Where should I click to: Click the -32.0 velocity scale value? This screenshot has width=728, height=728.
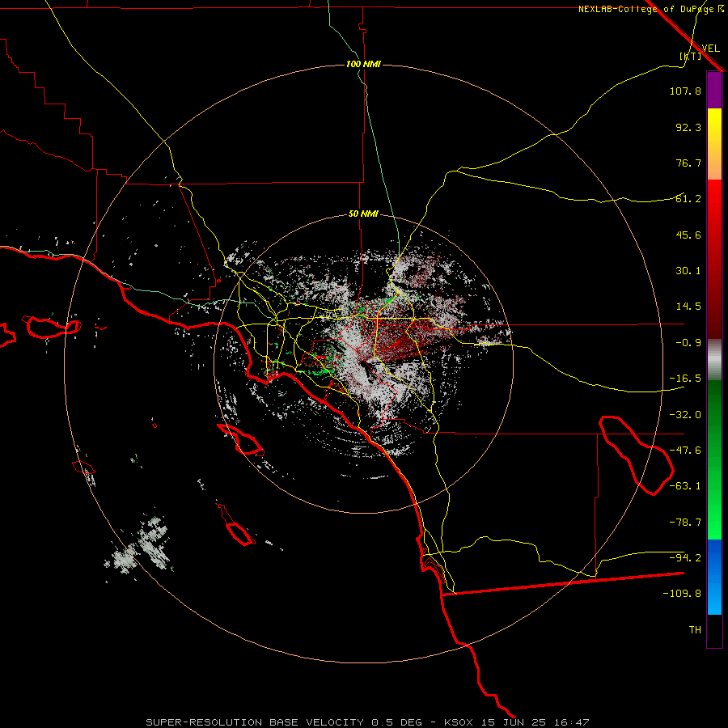[x=685, y=415]
